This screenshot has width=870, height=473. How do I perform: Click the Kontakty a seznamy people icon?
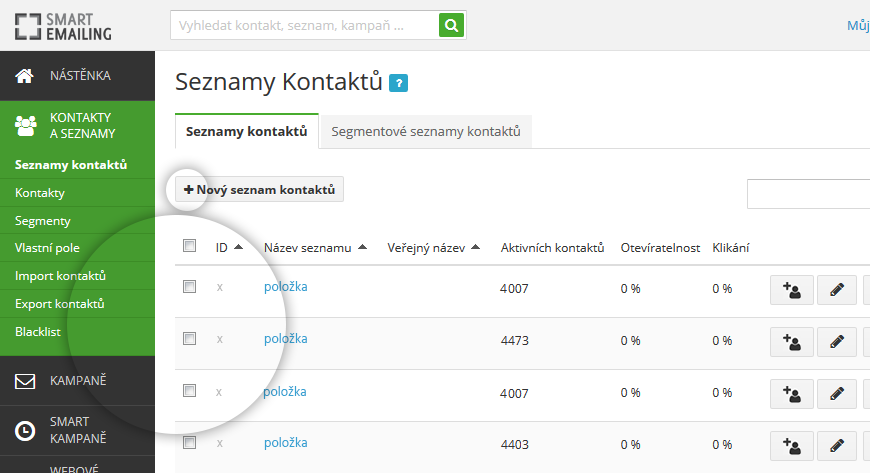point(26,126)
